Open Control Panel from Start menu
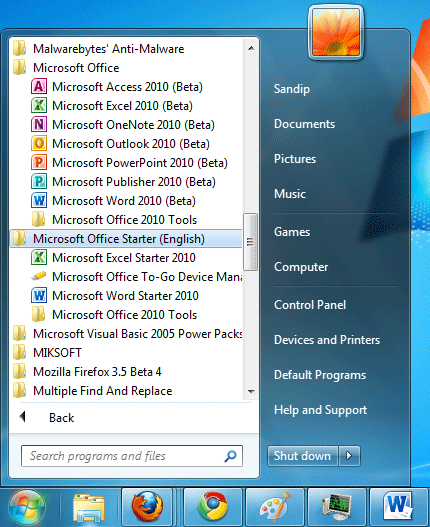This screenshot has width=430, height=527. (310, 305)
